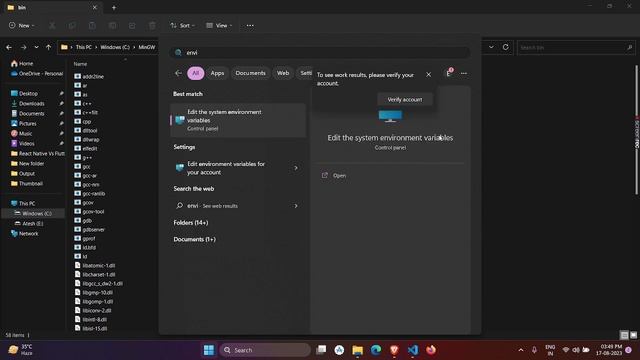The image size is (640, 360).
Task: Open the new tab plus button in Explorer
Action: (114, 7)
